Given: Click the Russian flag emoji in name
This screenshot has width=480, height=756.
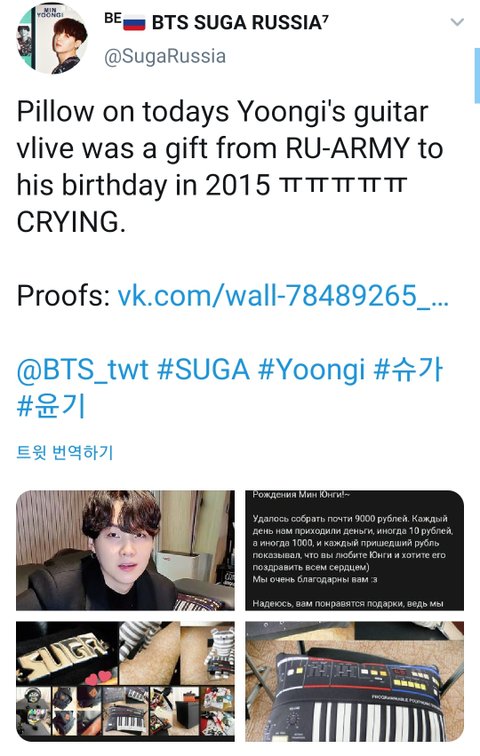Looking at the screenshot, I should tap(134, 23).
